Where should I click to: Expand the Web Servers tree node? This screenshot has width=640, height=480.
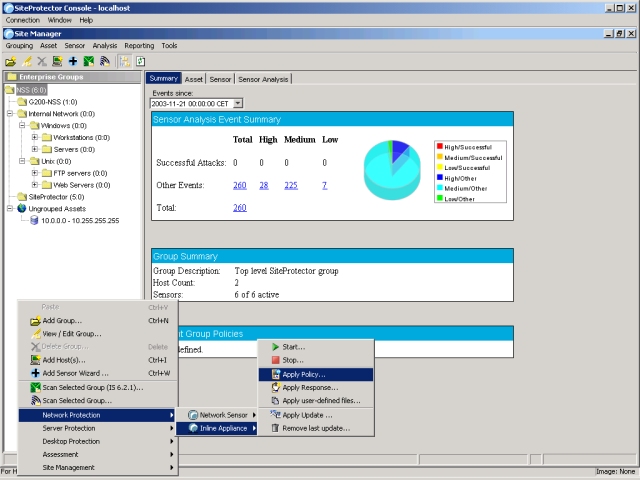[35, 185]
